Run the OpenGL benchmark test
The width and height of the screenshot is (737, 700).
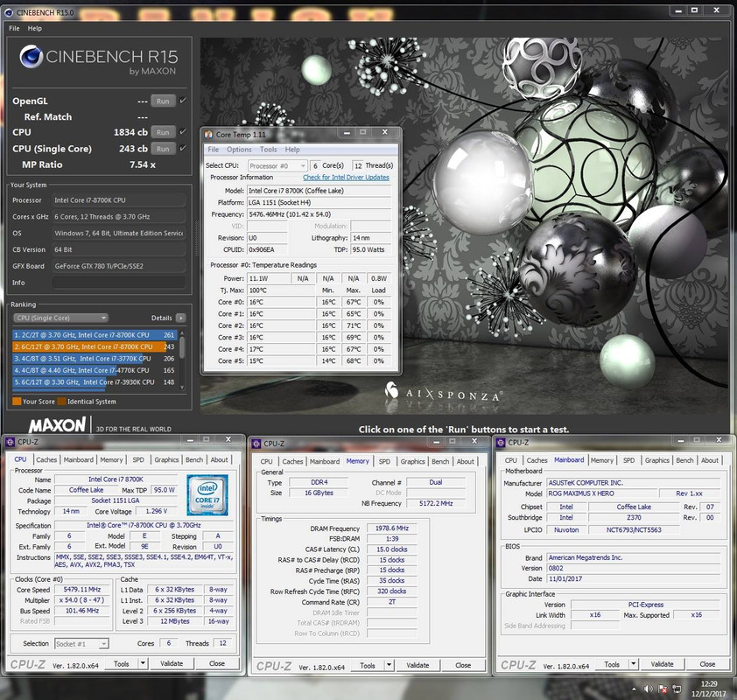pyautogui.click(x=163, y=101)
